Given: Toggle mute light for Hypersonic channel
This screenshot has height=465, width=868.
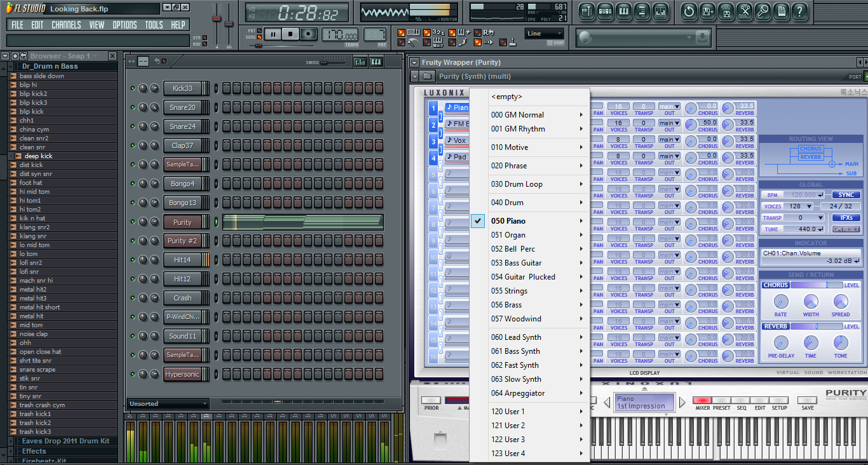Looking at the screenshot, I should [x=133, y=374].
